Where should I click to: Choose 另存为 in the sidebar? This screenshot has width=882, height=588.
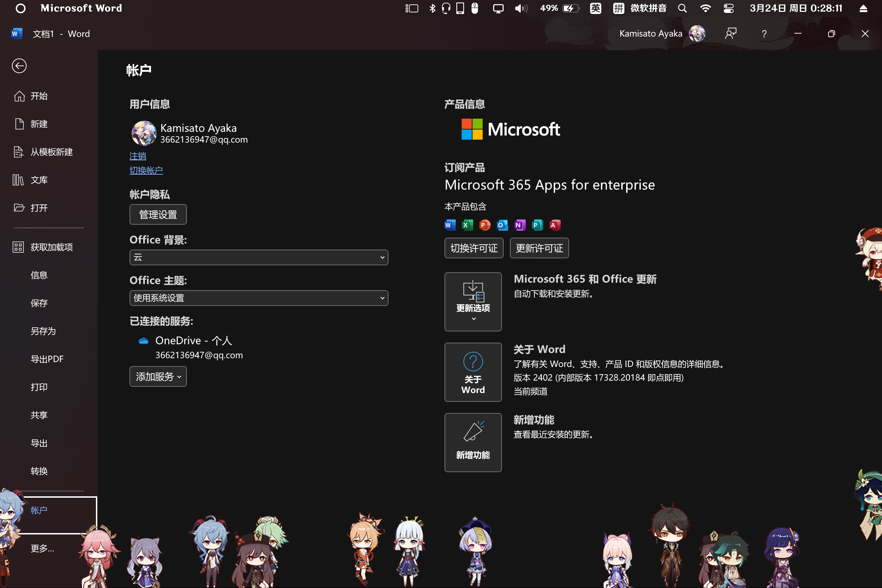(x=43, y=331)
